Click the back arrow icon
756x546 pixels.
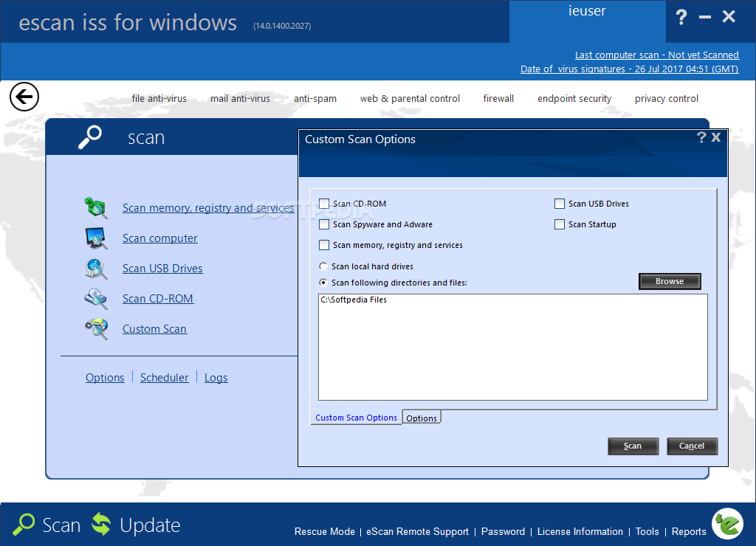(24, 97)
